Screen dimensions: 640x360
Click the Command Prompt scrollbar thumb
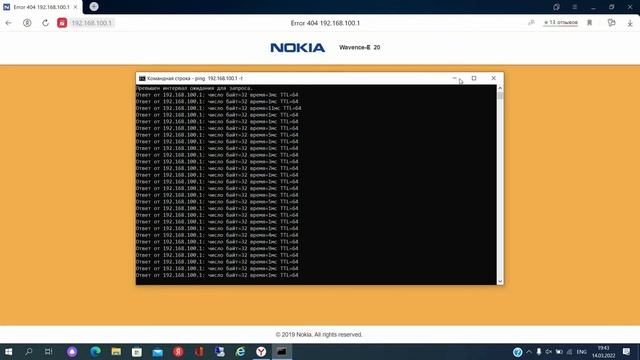[500, 96]
